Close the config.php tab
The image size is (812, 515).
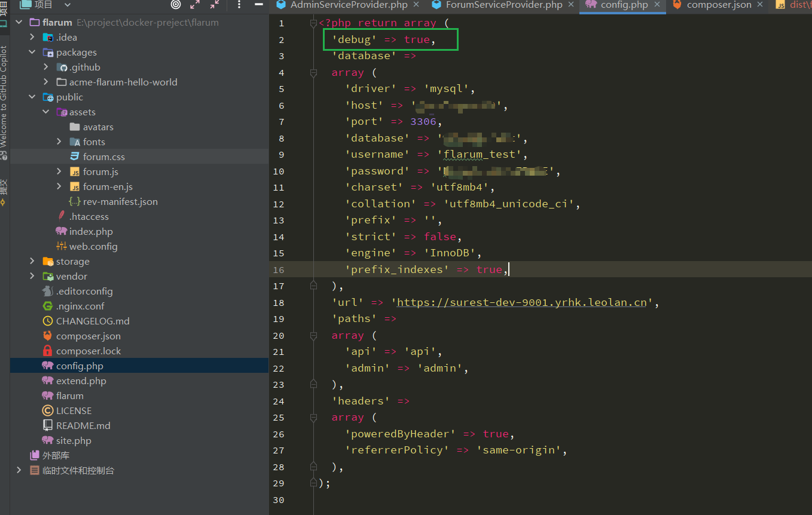coord(658,5)
